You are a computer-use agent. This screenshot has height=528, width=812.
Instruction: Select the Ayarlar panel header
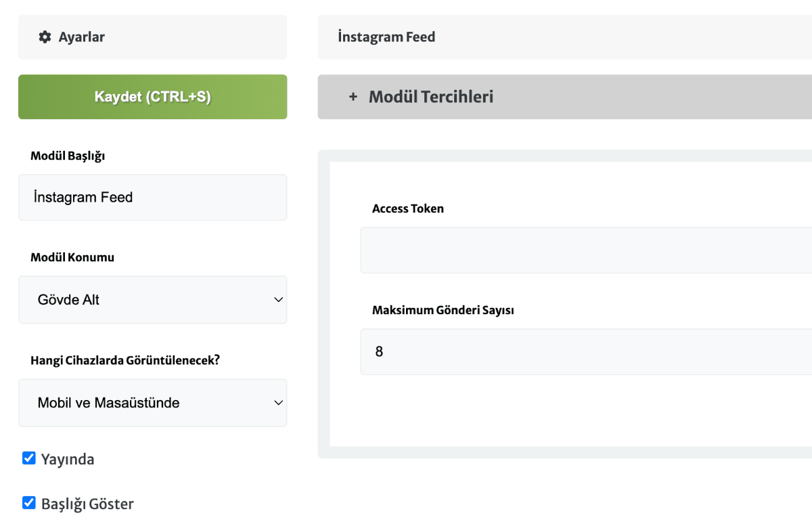pyautogui.click(x=152, y=37)
